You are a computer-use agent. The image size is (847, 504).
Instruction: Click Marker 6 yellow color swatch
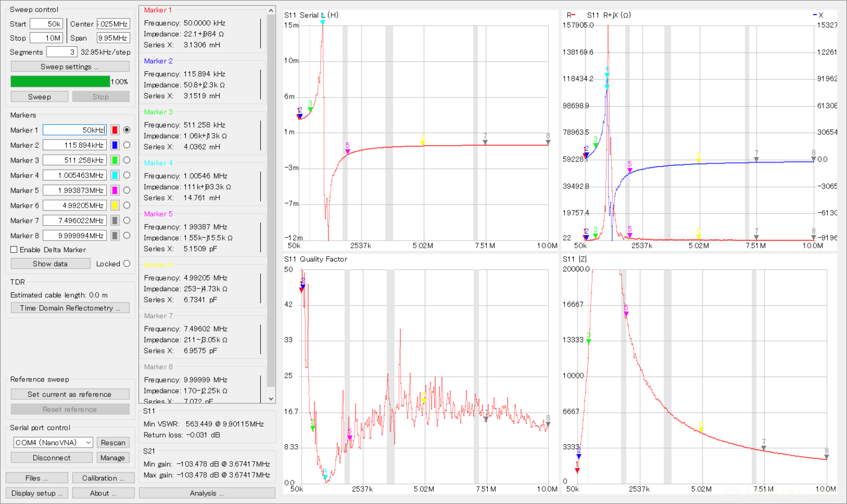click(x=115, y=205)
